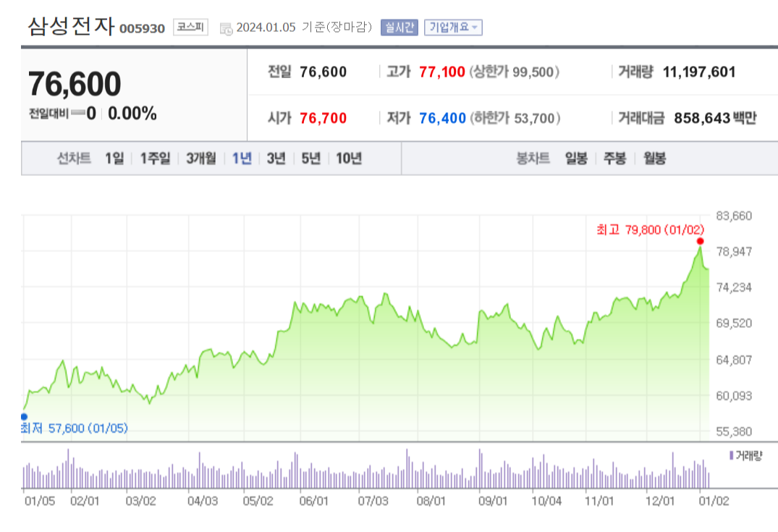778x532 pixels.
Task: Show the 5년 chart range
Action: pos(310,159)
